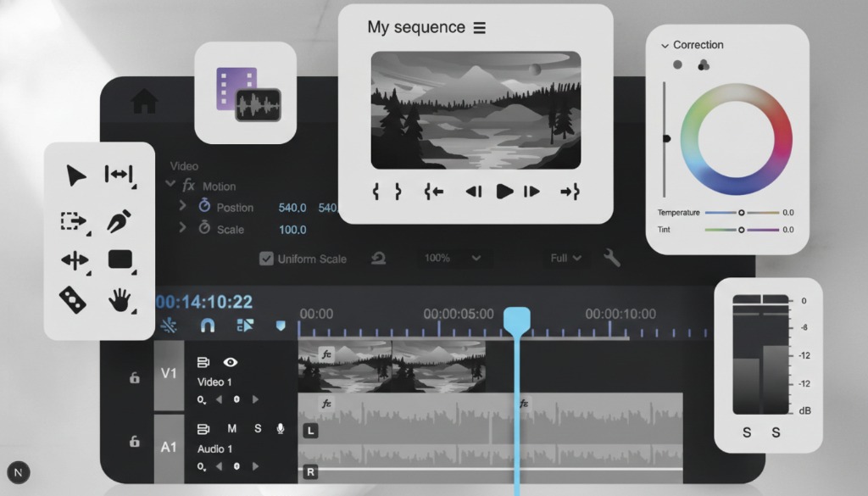Solo the left audio meter channel
Screen dimensions: 868x496
[747, 432]
